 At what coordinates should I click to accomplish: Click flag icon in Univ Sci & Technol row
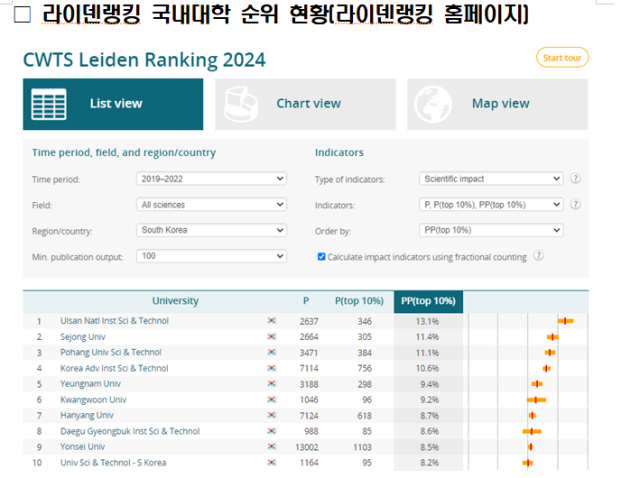click(271, 462)
